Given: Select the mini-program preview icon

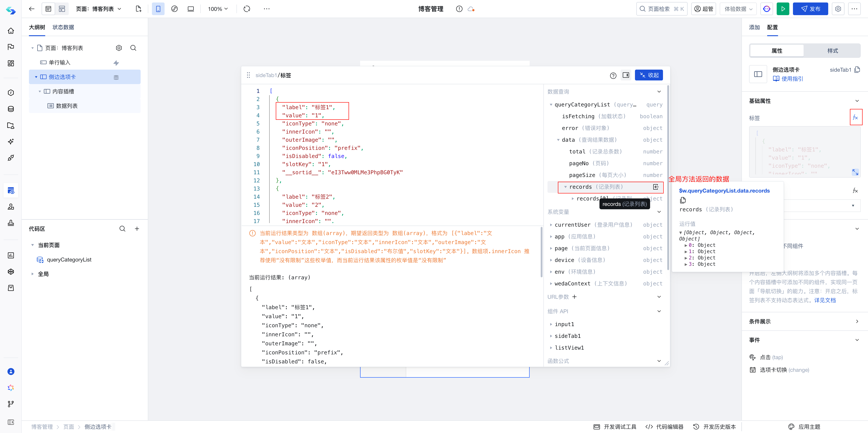Looking at the screenshot, I should click(175, 9).
